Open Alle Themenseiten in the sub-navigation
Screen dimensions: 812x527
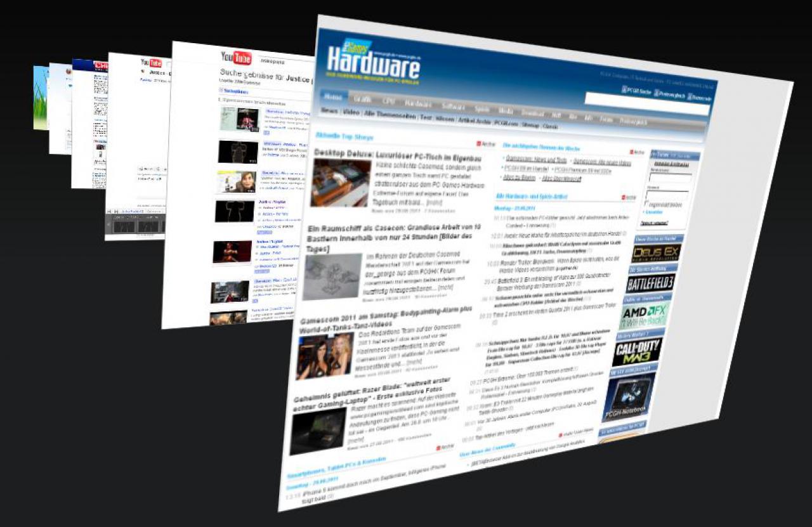(390, 114)
